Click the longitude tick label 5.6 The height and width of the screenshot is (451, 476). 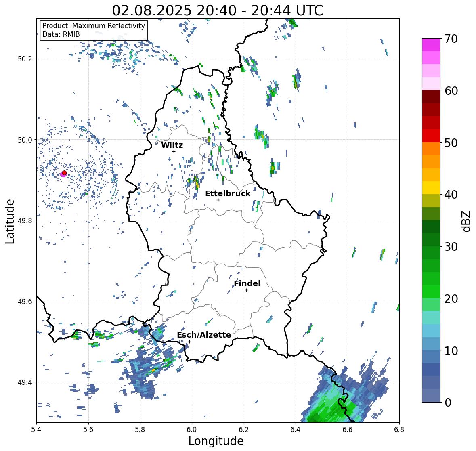coord(88,429)
